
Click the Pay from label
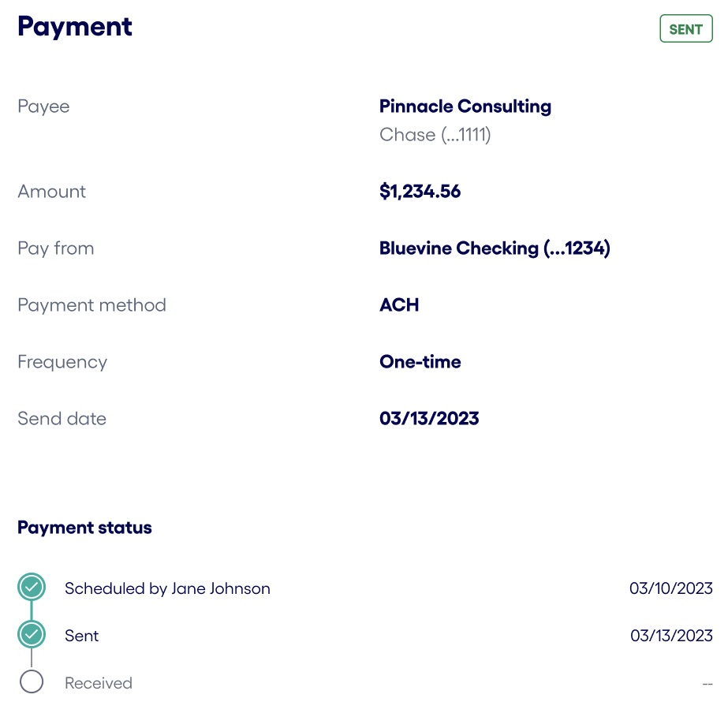55,248
